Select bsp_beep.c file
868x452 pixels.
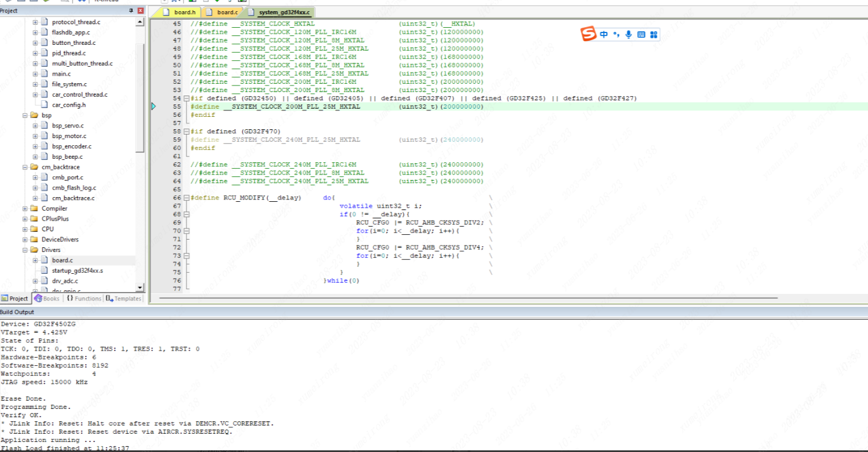[67, 156]
